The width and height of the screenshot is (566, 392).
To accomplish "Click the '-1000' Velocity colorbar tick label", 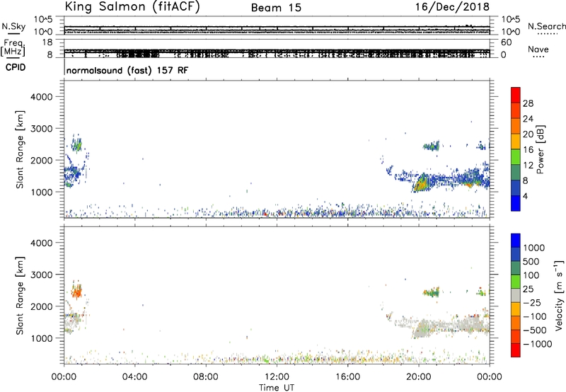I will [538, 344].
